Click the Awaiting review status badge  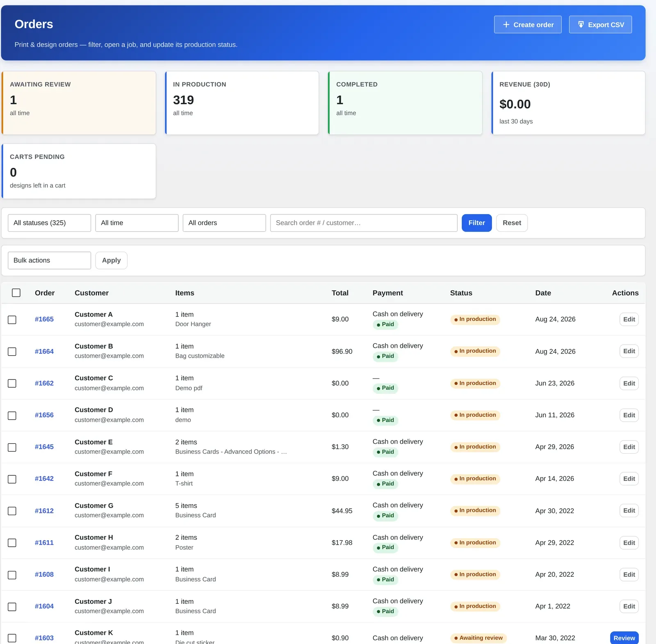(478, 638)
